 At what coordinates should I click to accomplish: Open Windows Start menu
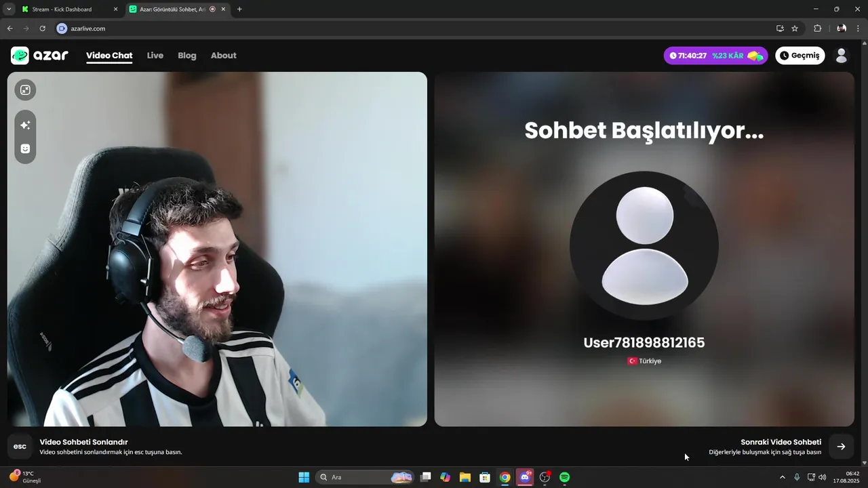(304, 477)
